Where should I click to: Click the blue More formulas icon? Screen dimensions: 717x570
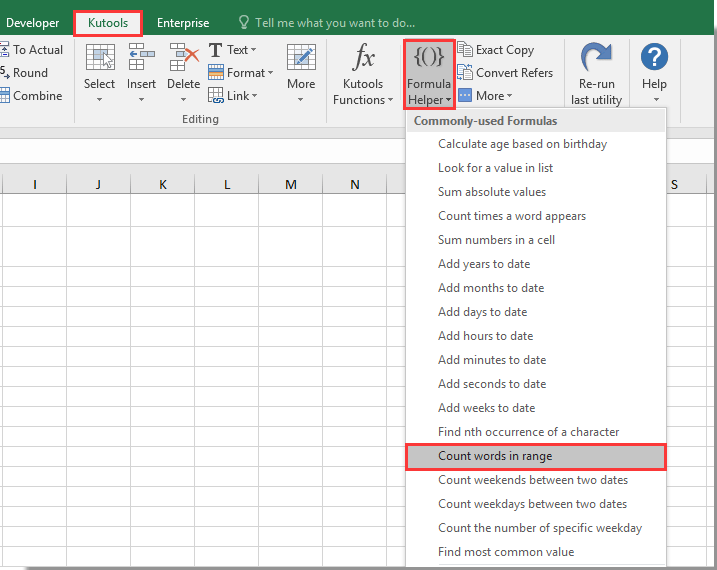pyautogui.click(x=465, y=95)
